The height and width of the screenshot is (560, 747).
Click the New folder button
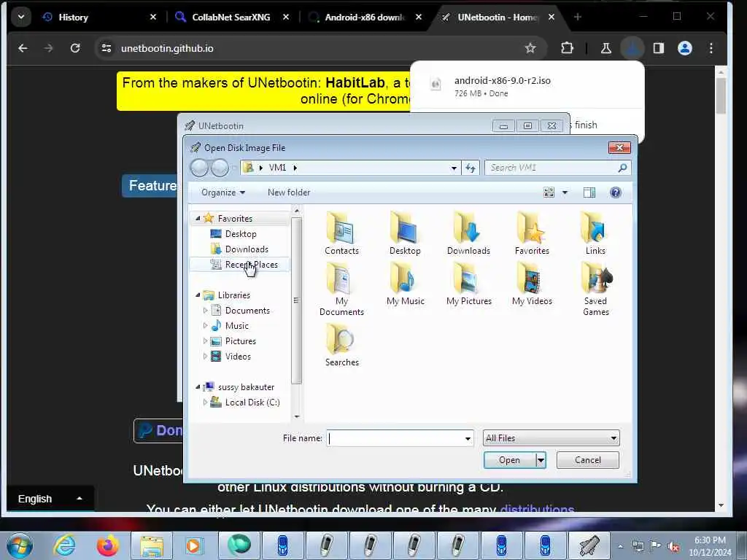pyautogui.click(x=289, y=192)
